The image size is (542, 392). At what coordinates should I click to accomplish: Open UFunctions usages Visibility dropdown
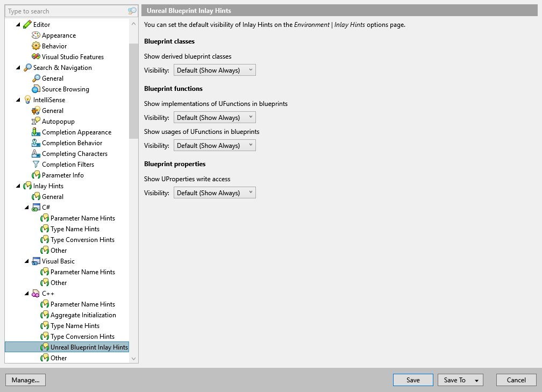click(x=215, y=146)
